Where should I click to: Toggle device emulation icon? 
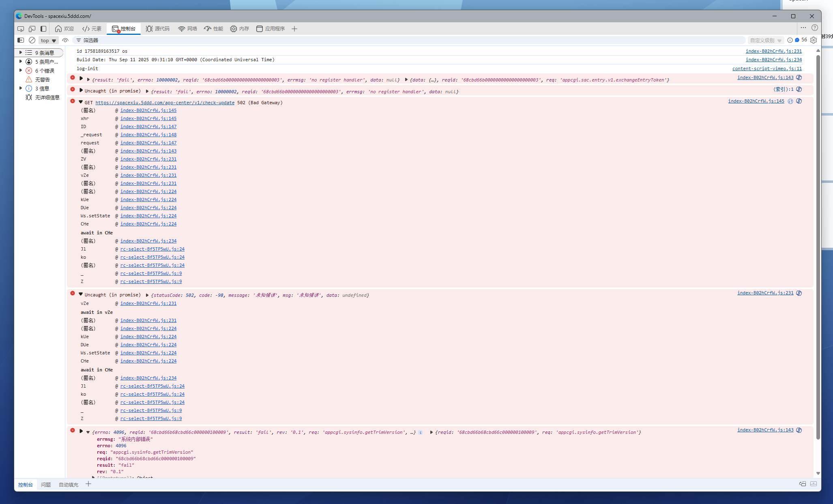point(32,29)
